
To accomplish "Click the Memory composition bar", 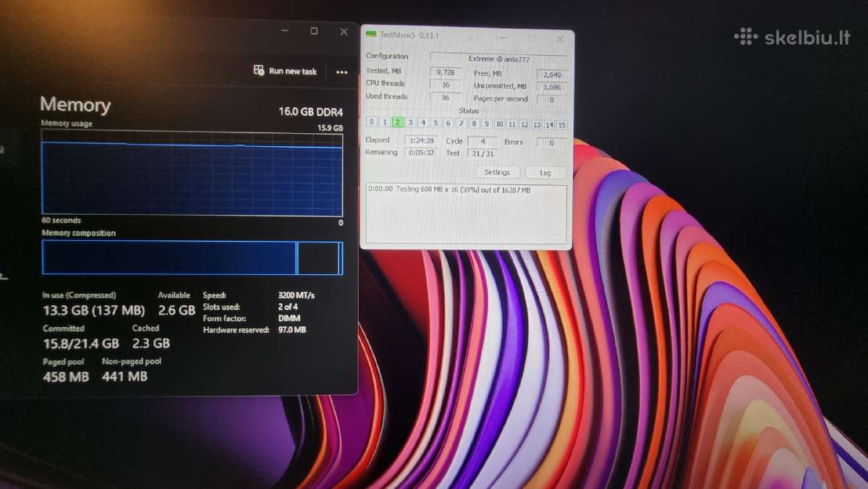I will pos(192,258).
